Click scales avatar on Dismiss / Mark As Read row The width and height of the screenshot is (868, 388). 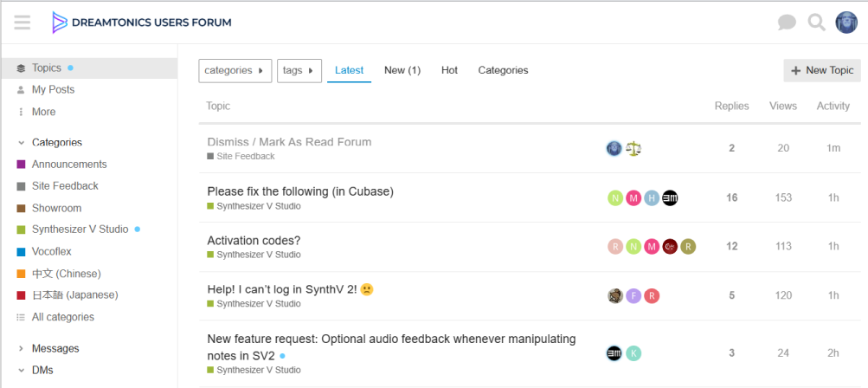pyautogui.click(x=633, y=148)
